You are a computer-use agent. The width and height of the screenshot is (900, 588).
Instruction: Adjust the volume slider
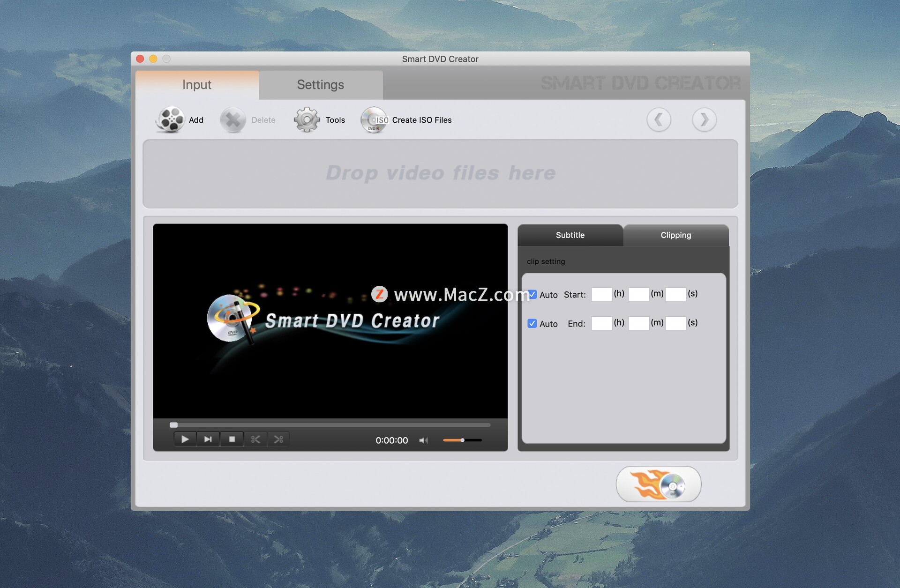pos(462,440)
